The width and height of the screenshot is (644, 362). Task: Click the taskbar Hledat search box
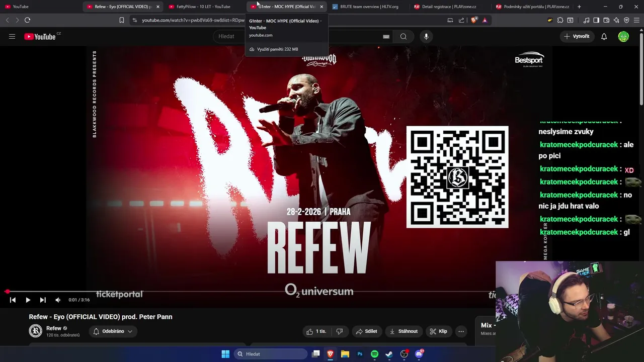tap(271, 354)
